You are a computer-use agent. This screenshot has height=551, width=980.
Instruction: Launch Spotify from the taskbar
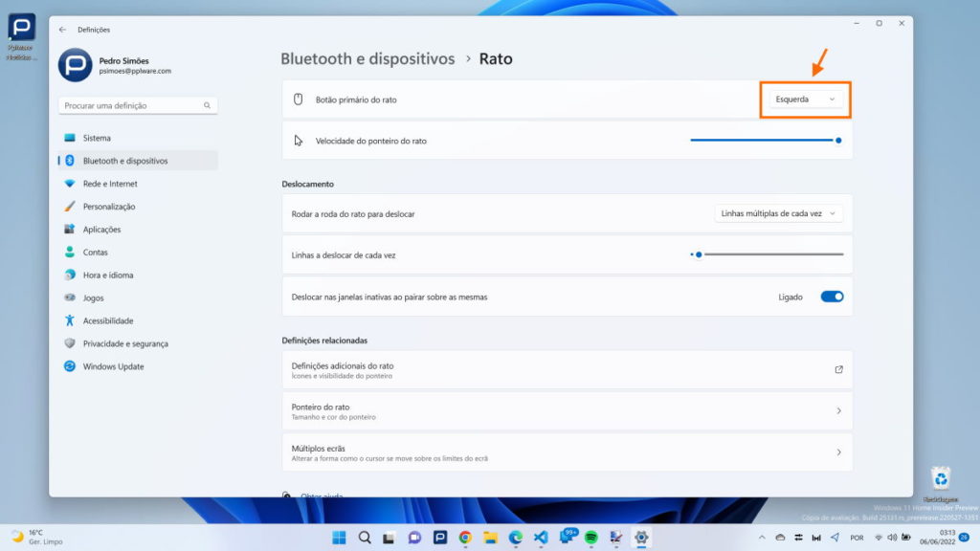tap(591, 538)
